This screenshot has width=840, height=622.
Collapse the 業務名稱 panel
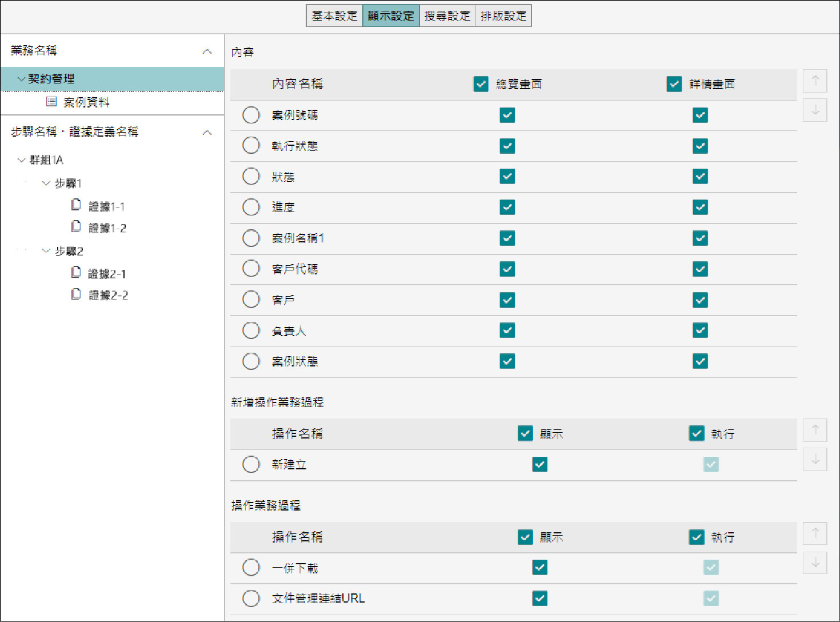(207, 51)
